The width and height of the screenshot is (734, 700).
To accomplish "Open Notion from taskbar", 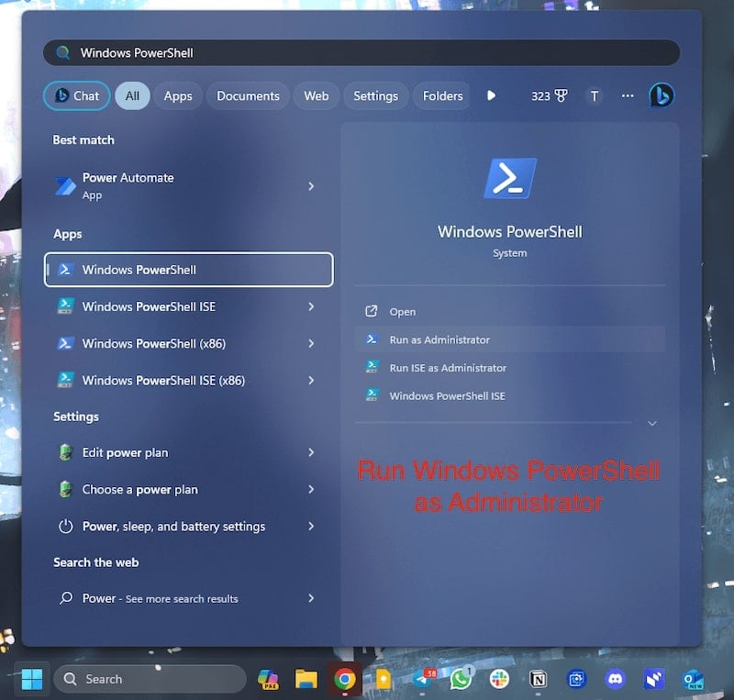I will coord(538,679).
